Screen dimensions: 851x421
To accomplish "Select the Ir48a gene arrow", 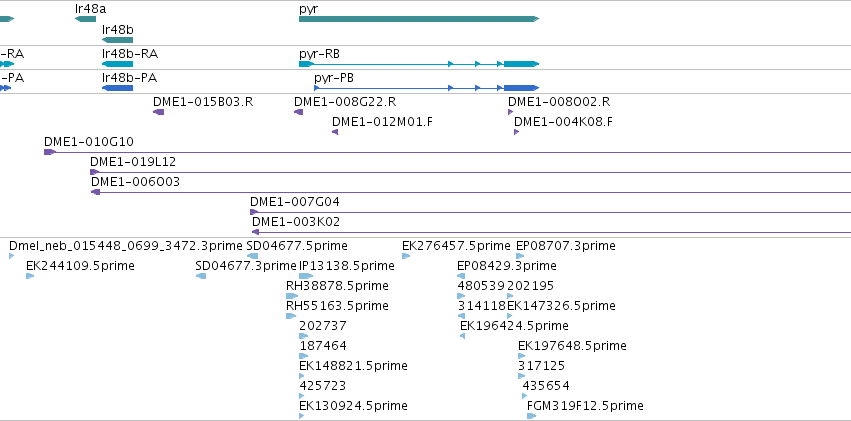I will (x=85, y=19).
